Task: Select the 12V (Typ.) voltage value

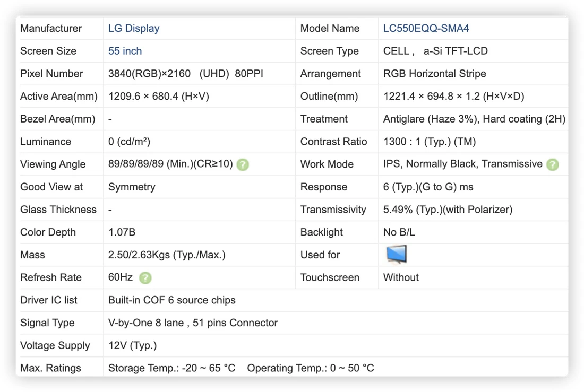Action: coord(132,345)
